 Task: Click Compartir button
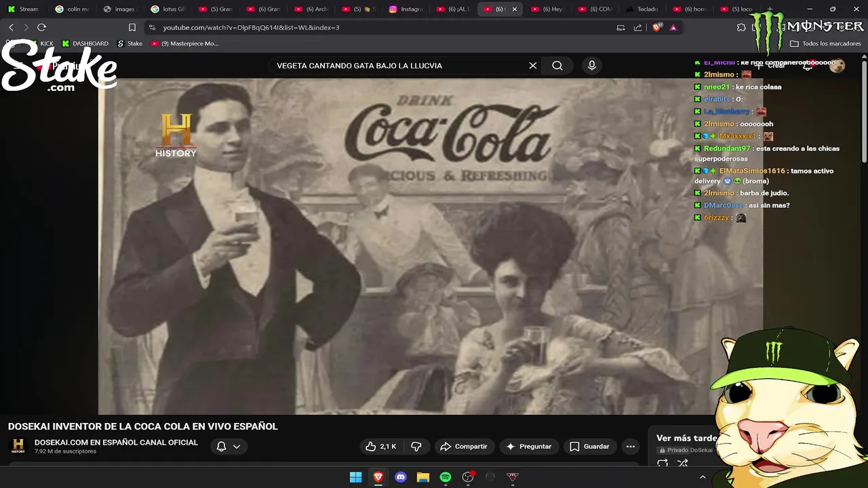click(x=464, y=447)
